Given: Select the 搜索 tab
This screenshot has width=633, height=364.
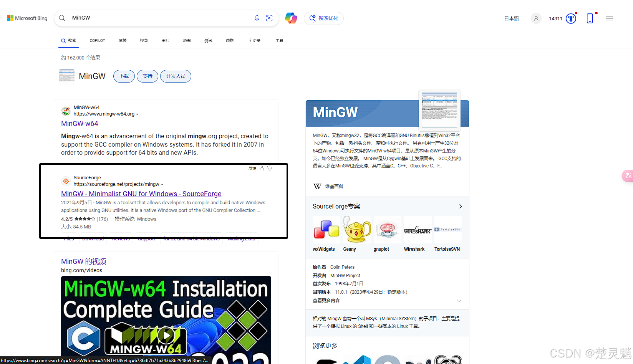Looking at the screenshot, I should point(69,40).
